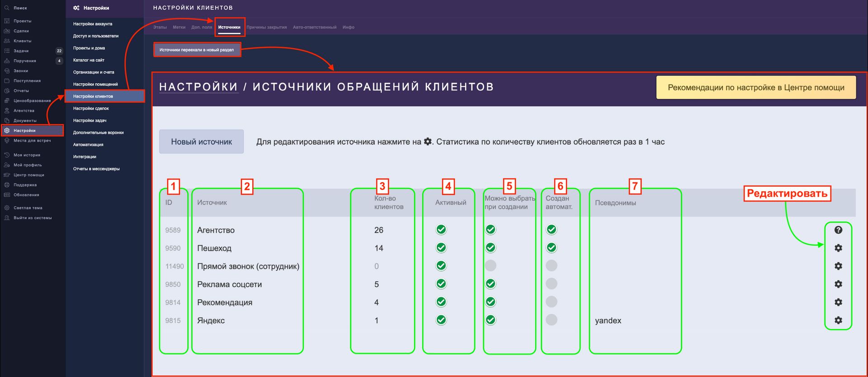Select the Источники tab
The height and width of the screenshot is (377, 868).
(229, 27)
